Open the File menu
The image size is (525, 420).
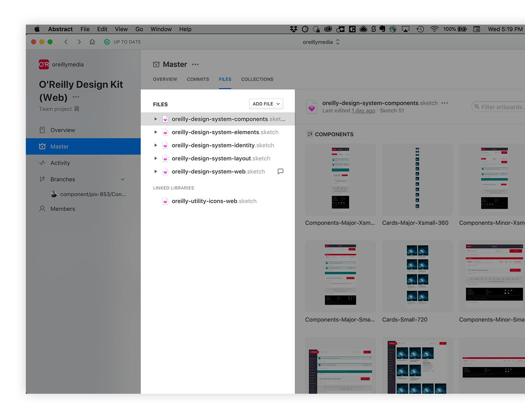85,29
